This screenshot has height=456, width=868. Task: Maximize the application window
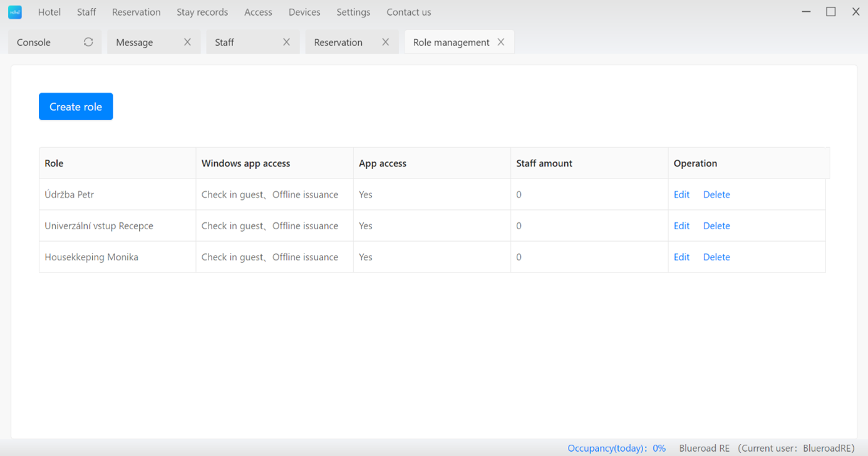click(x=831, y=12)
